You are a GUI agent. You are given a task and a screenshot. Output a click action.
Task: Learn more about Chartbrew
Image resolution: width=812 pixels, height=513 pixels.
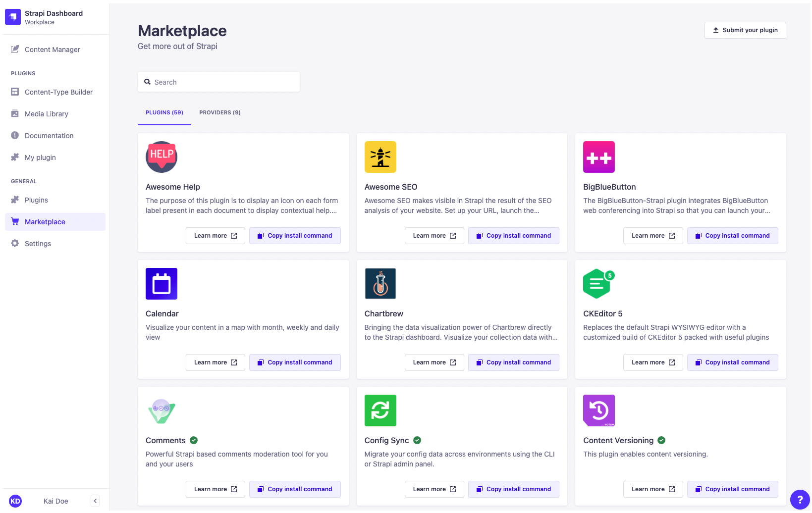[434, 362]
